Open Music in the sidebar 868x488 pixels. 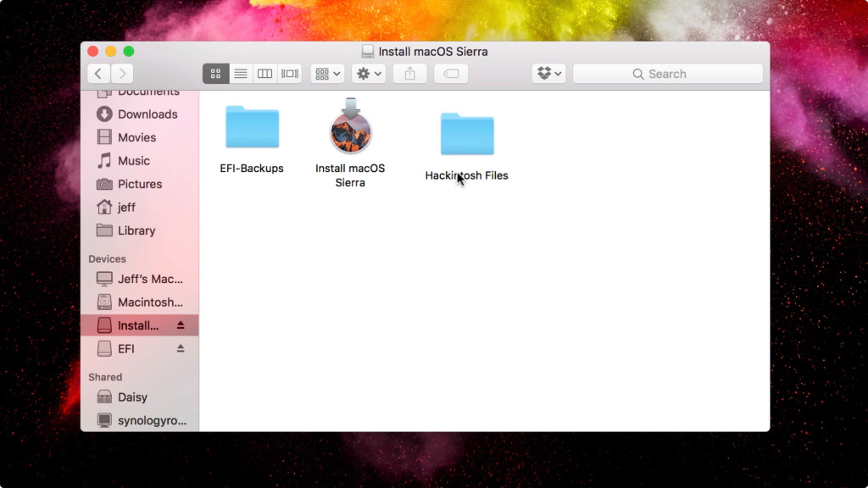(140, 160)
